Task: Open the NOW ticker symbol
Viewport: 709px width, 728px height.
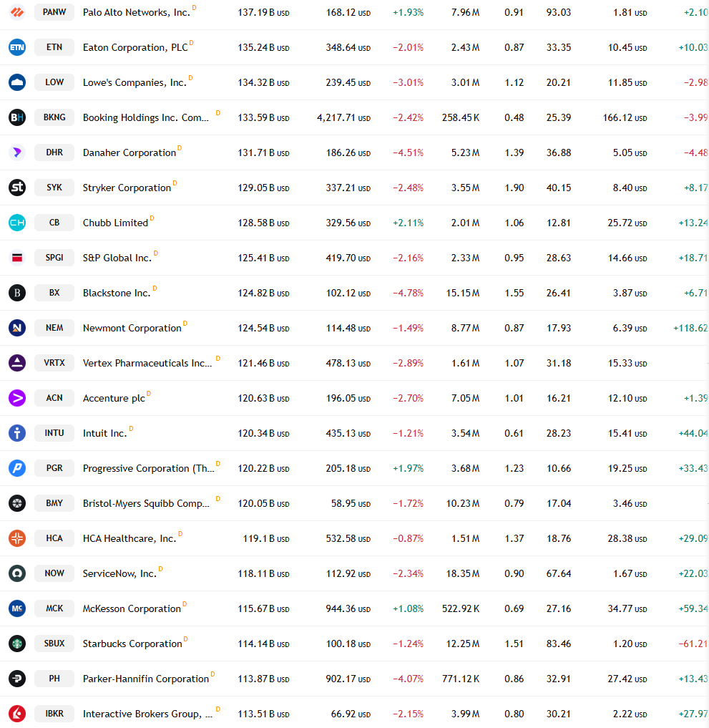Action: pyautogui.click(x=54, y=573)
